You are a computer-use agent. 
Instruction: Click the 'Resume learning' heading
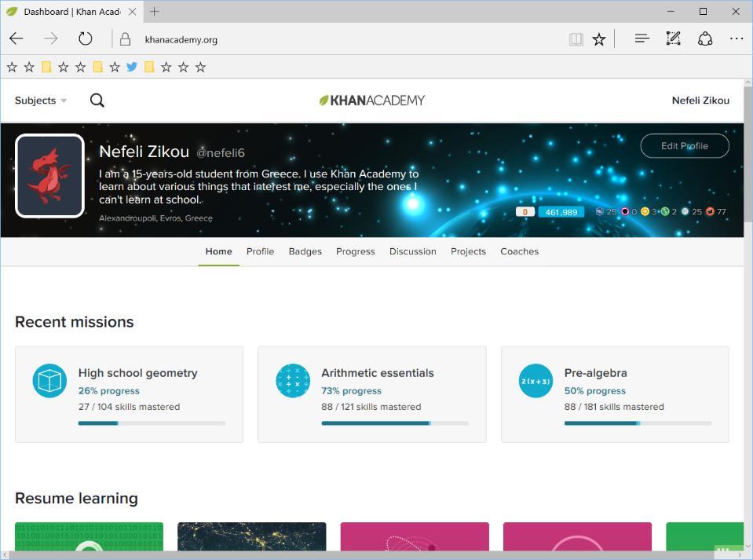click(76, 499)
